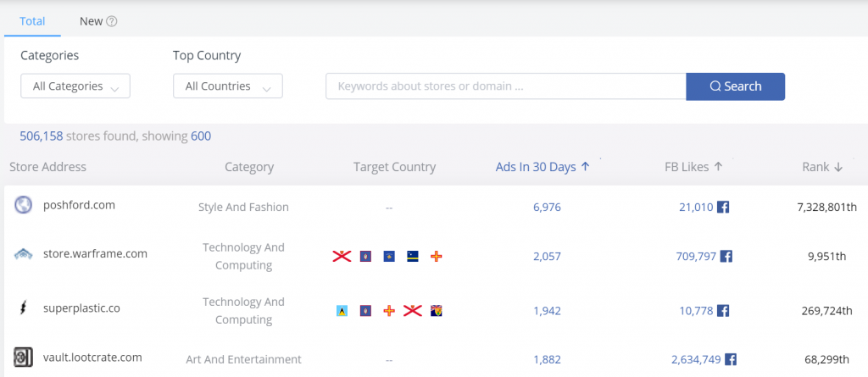Open the All Categories dropdown

(75, 86)
